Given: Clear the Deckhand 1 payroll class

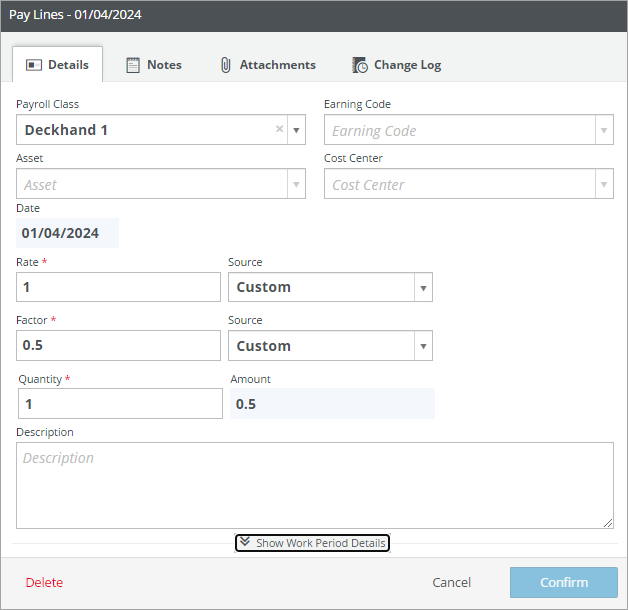Looking at the screenshot, I should pos(280,129).
